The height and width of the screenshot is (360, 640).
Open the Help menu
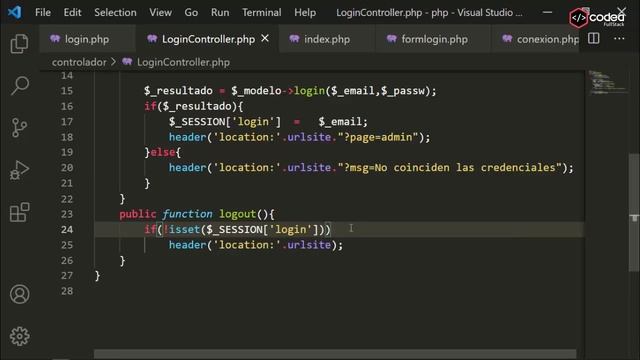pyautogui.click(x=305, y=13)
